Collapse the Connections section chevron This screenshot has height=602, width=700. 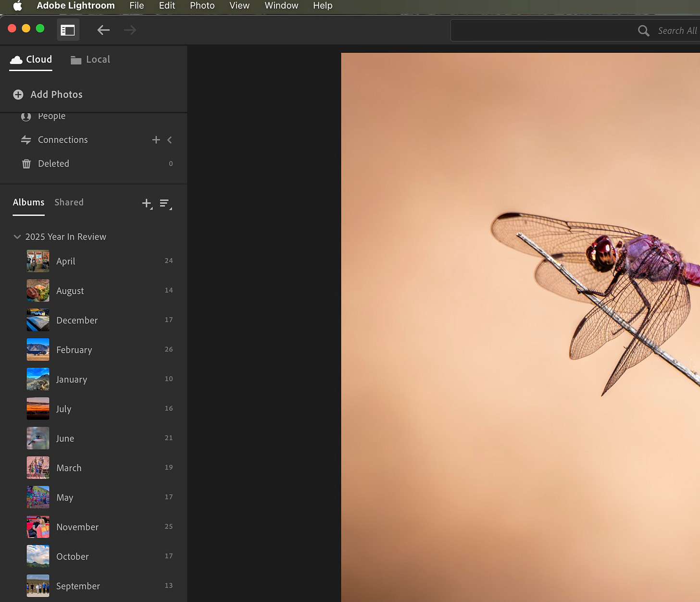pyautogui.click(x=170, y=140)
